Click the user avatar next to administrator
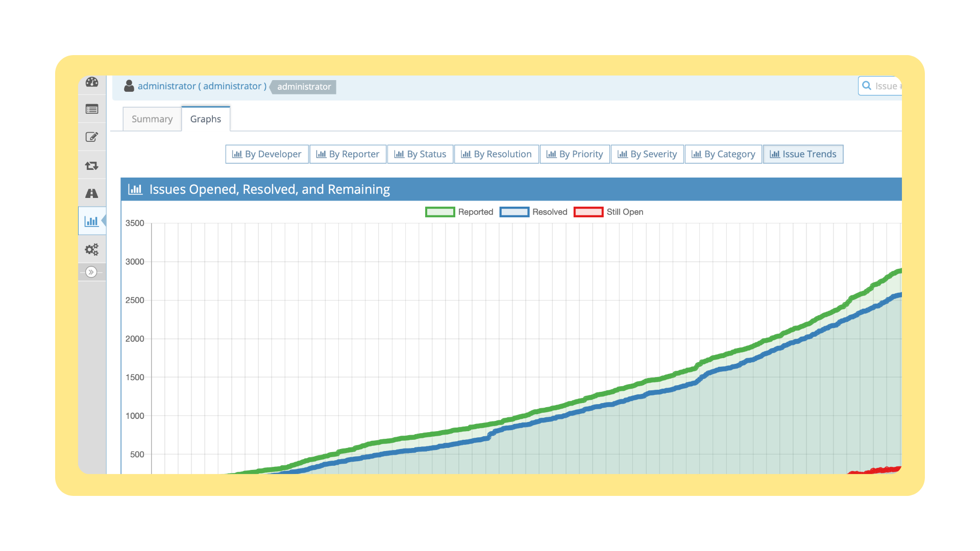Viewport: 980px width, 551px height. (129, 86)
